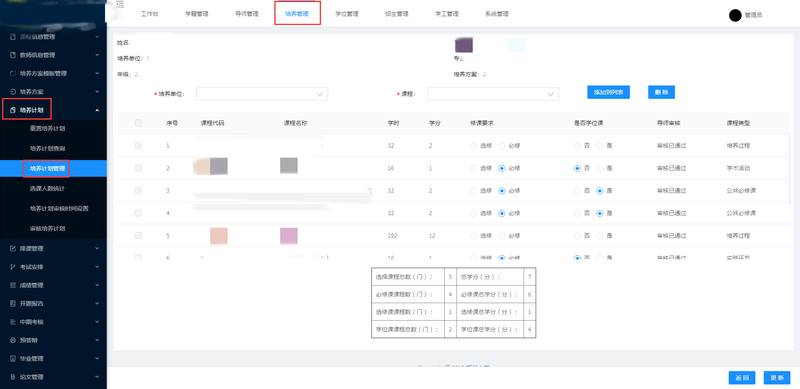Image resolution: width=800 pixels, height=389 pixels.
Task: Select 是 degree-course radio in row 2
Action: 600,168
